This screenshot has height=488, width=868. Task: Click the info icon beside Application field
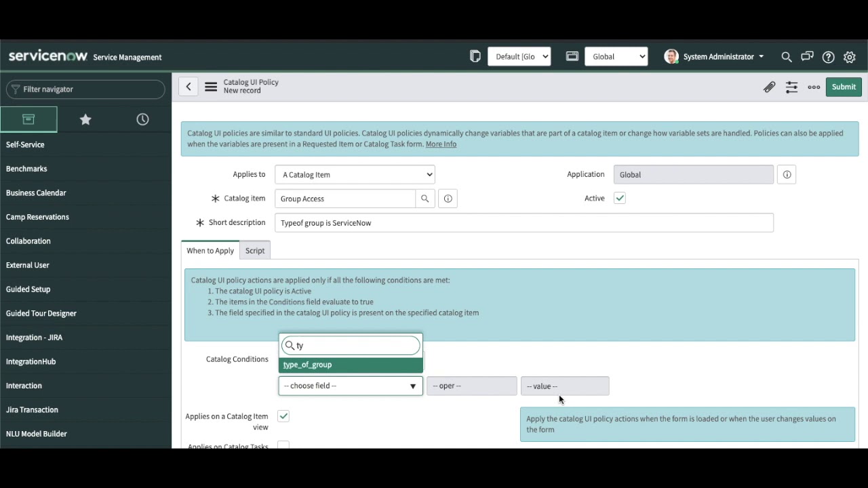point(787,175)
